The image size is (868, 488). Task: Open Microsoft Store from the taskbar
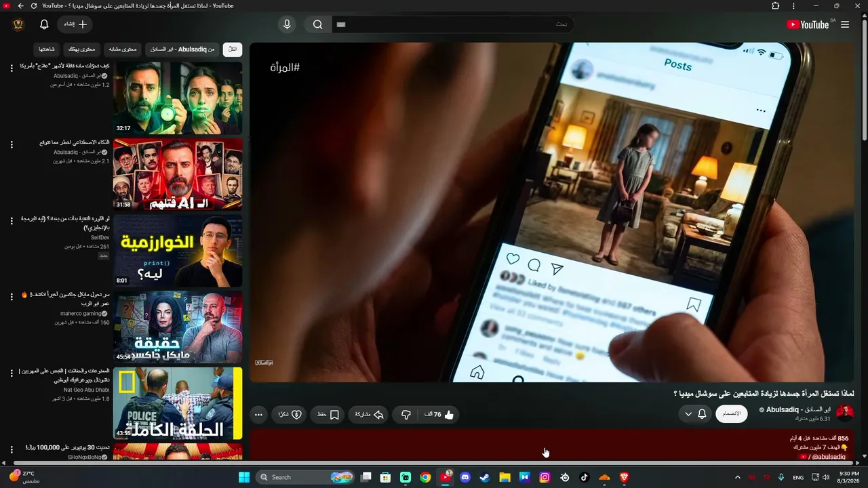coord(385,477)
